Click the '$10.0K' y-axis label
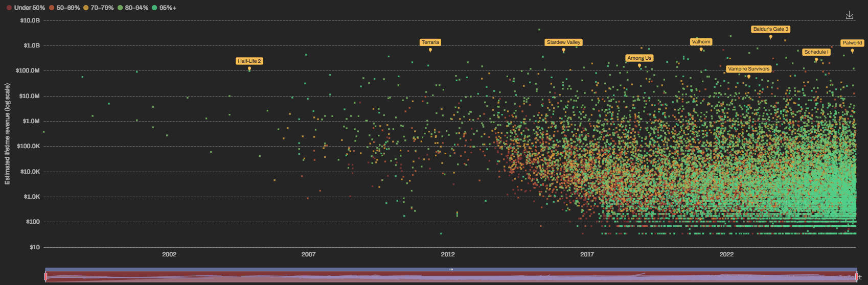 [x=30, y=172]
